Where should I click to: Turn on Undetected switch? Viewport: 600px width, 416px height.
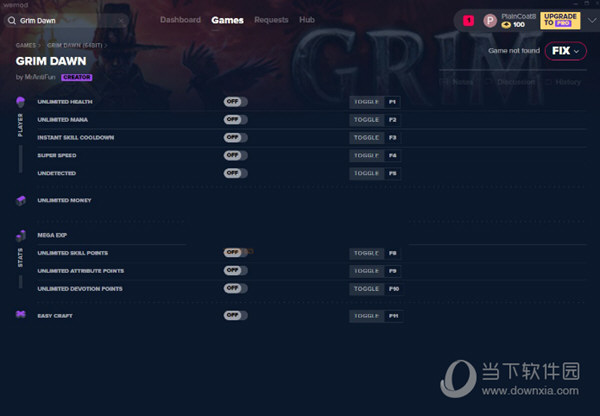pyautogui.click(x=236, y=173)
